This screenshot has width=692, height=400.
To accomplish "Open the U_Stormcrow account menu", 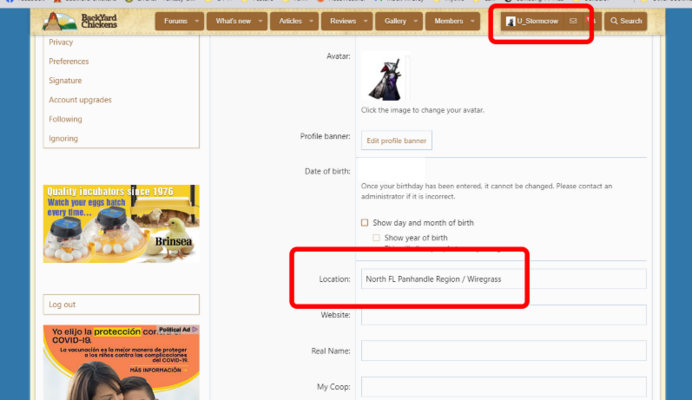I will pos(532,21).
